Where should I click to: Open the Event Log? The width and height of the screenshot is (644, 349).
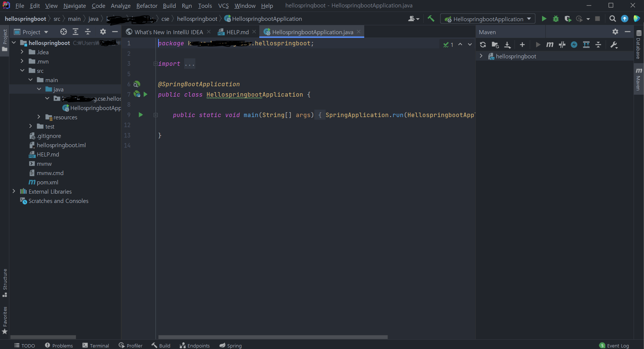pyautogui.click(x=614, y=345)
